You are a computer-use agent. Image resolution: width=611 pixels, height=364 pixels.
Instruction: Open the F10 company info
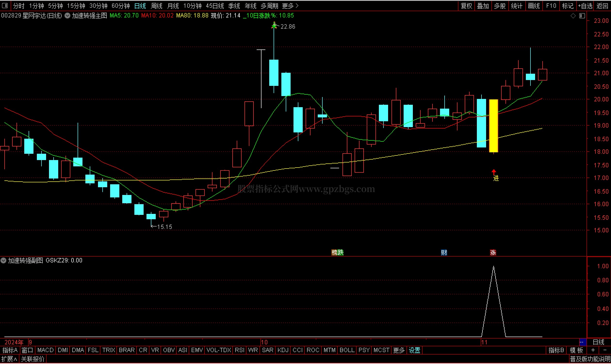(x=551, y=6)
